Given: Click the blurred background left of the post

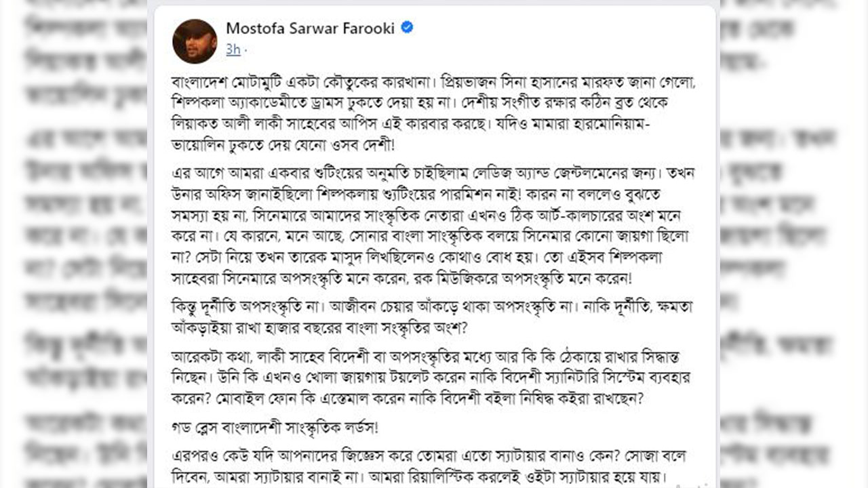Looking at the screenshot, I should 75,244.
